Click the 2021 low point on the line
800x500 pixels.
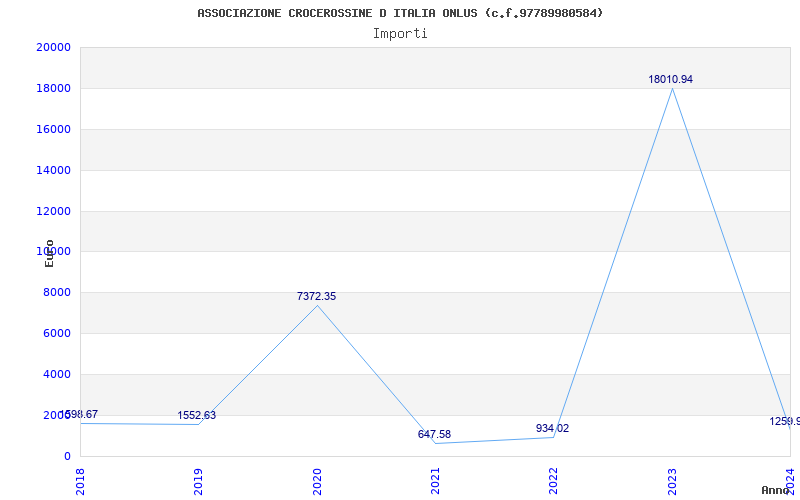coord(435,443)
